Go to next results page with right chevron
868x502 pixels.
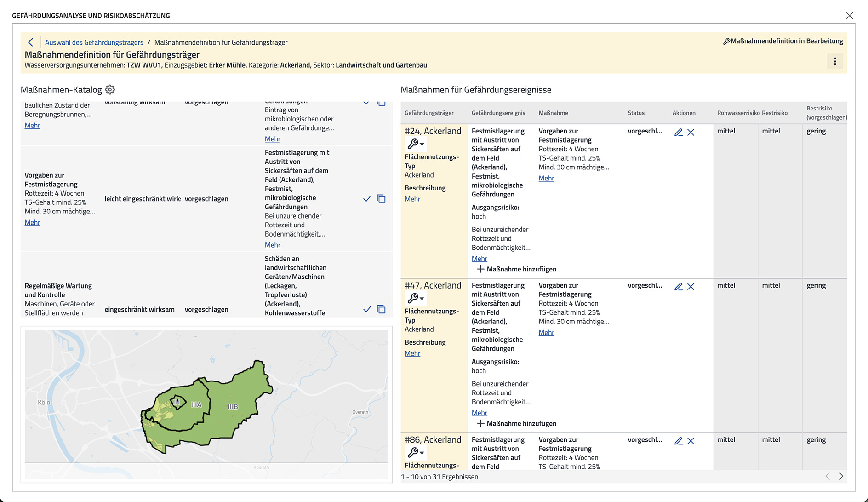[x=841, y=477]
